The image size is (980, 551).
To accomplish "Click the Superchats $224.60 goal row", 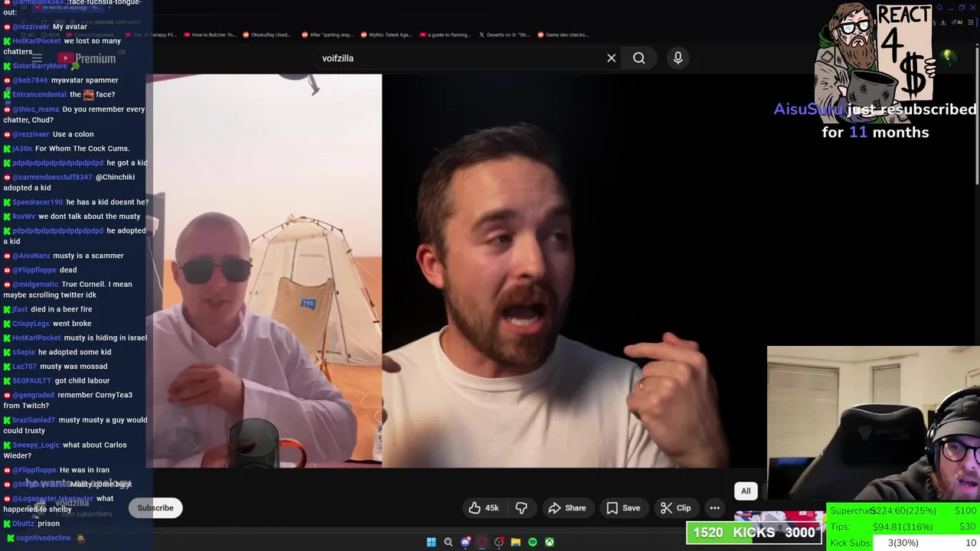I will pos(903,511).
